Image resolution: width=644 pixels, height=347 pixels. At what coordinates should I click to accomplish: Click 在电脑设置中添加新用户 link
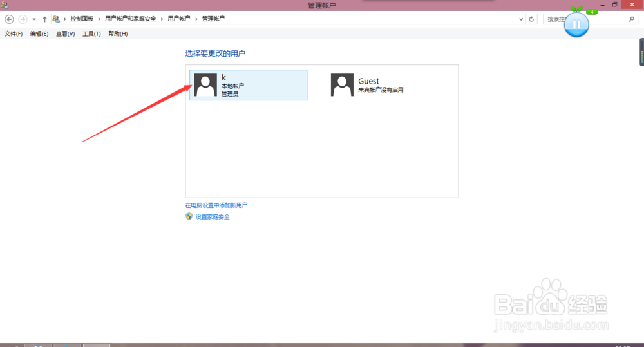coord(216,205)
